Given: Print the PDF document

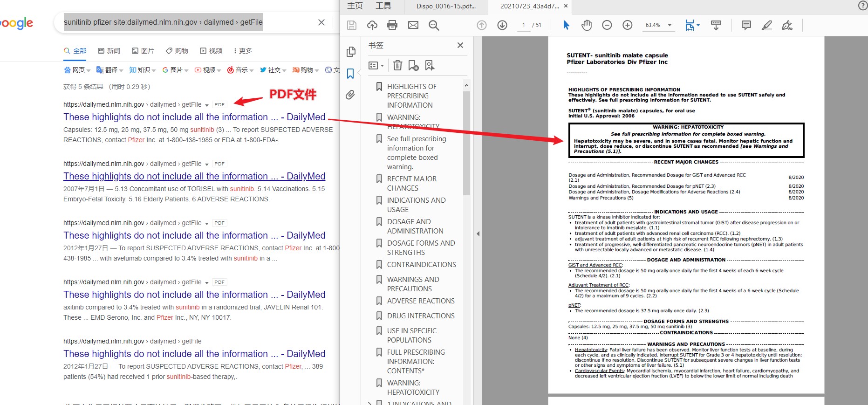Looking at the screenshot, I should pyautogui.click(x=392, y=25).
